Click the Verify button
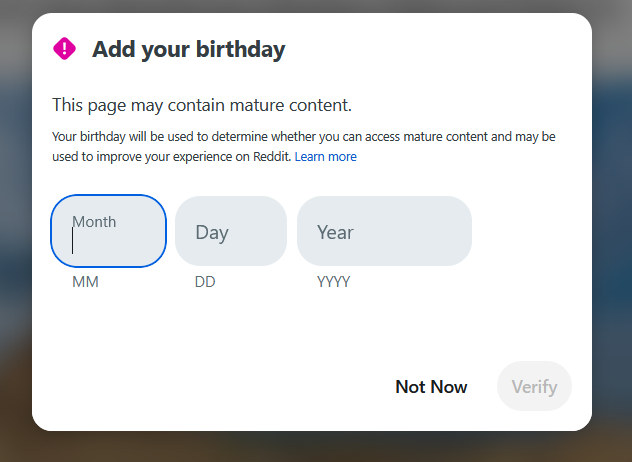 (534, 386)
